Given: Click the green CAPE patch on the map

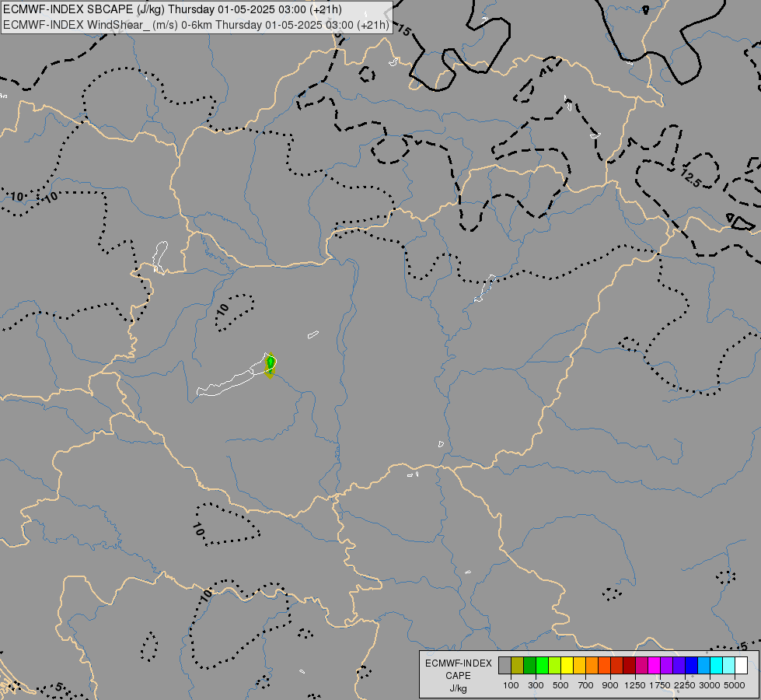Looking at the screenshot, I should tap(271, 366).
